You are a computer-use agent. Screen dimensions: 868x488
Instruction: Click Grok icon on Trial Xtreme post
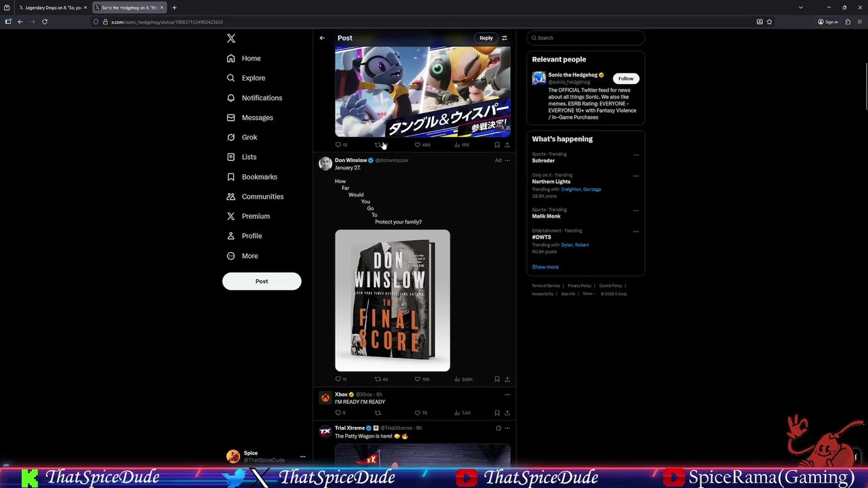tap(498, 428)
